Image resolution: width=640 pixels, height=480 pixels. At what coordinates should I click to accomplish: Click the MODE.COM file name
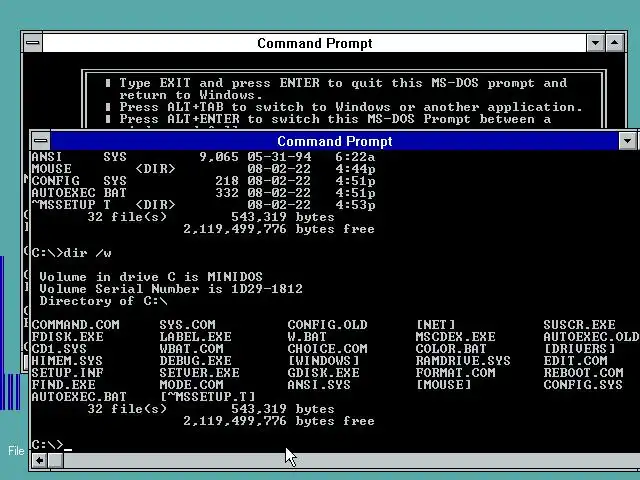click(x=191, y=385)
